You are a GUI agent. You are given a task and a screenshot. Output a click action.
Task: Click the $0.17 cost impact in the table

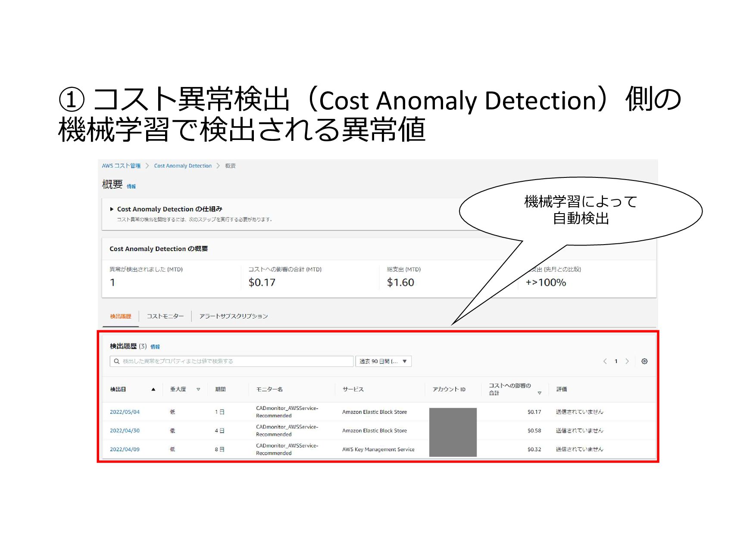tap(534, 412)
